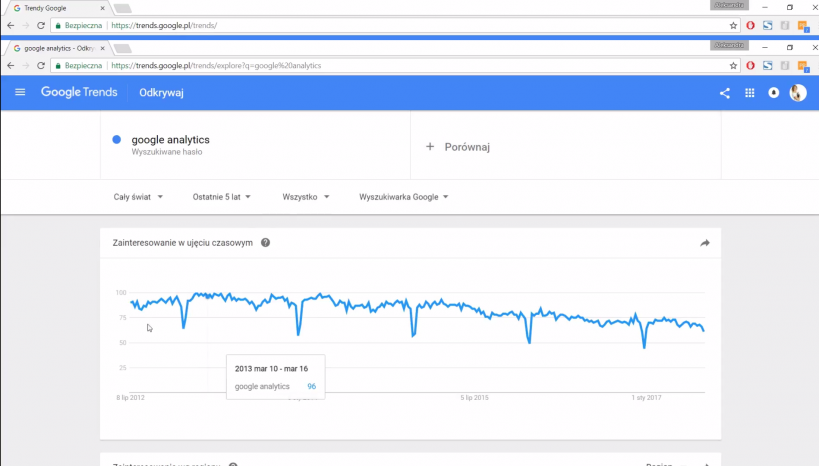This screenshot has height=466, width=819.
Task: Click the orange extension icon in front window toolbar
Action: (803, 66)
